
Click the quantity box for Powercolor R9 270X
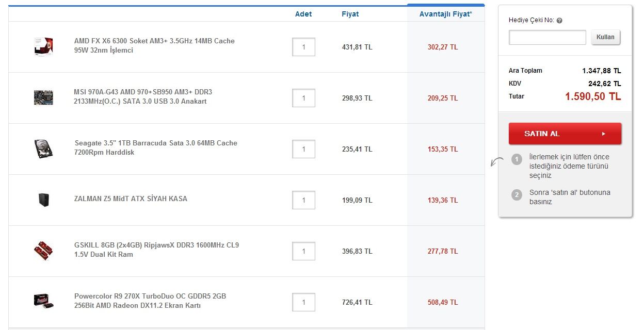point(303,302)
